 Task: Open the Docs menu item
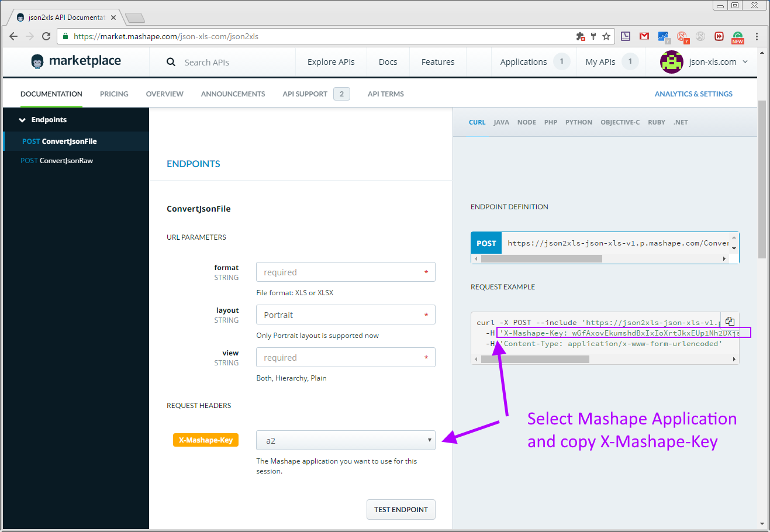[x=388, y=62]
